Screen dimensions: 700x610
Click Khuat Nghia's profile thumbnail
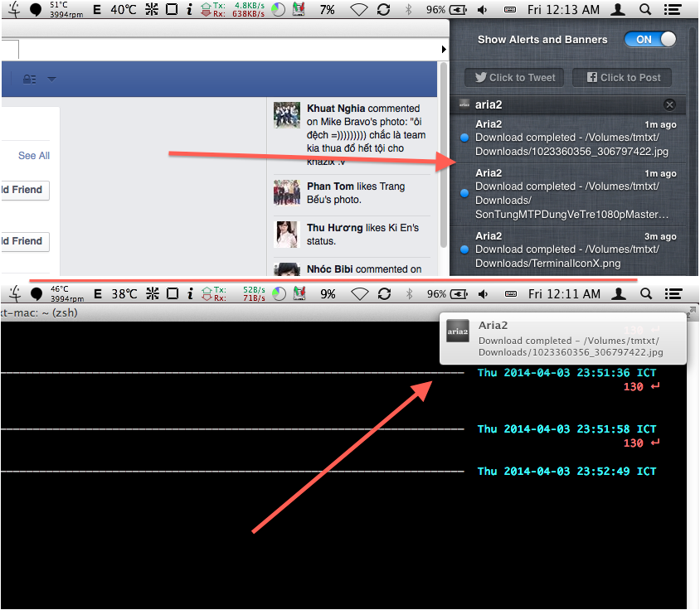[x=287, y=114]
